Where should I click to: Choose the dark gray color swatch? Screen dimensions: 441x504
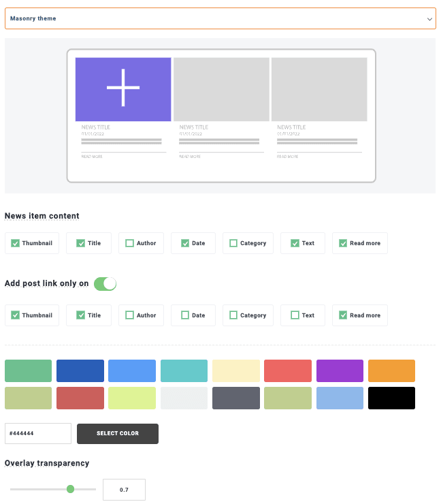pyautogui.click(x=235, y=398)
